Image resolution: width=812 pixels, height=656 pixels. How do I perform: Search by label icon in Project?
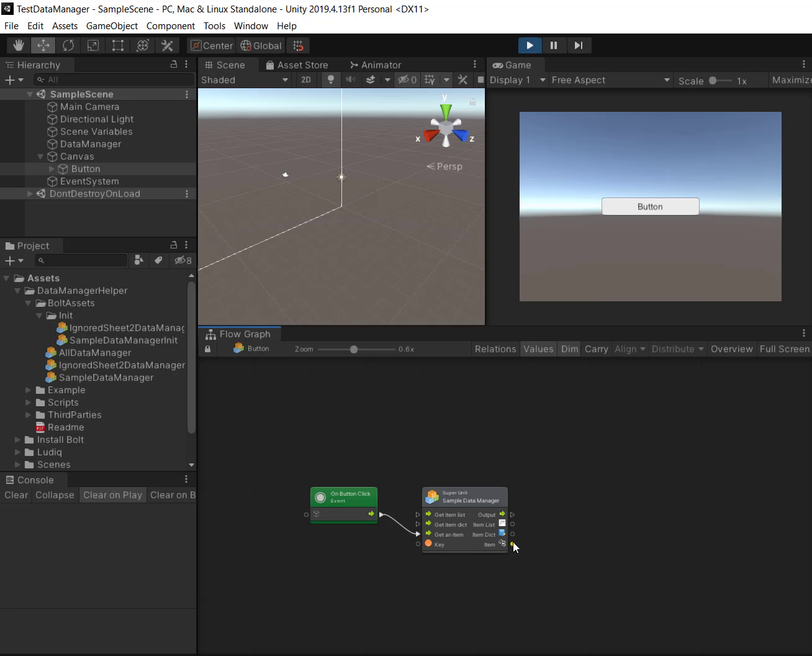pyautogui.click(x=158, y=260)
